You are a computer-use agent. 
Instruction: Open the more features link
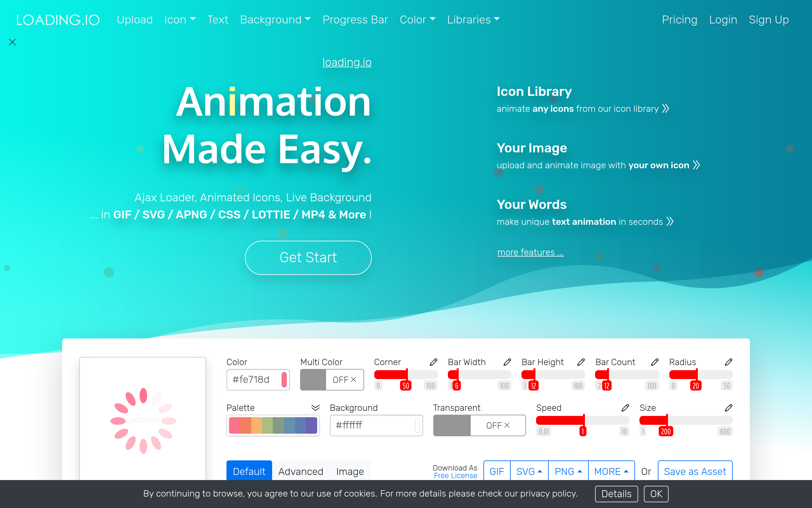point(530,252)
